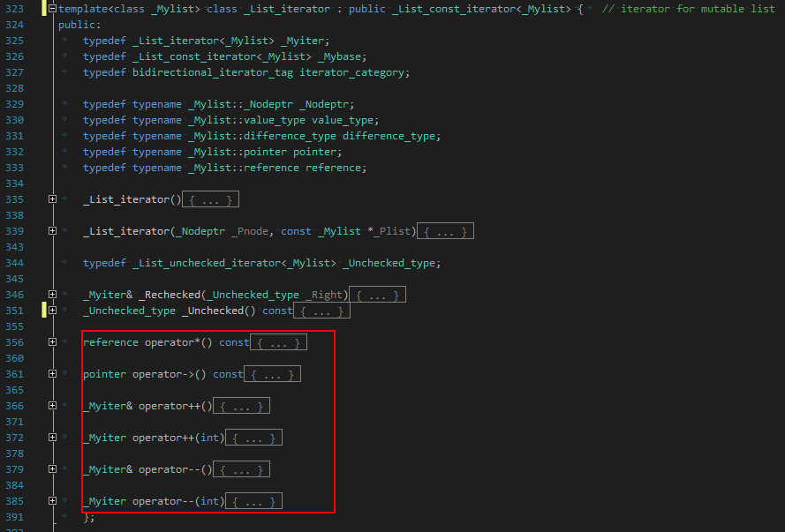Expand the operator->() fold marker
Image resolution: width=785 pixels, height=532 pixels.
click(x=53, y=374)
